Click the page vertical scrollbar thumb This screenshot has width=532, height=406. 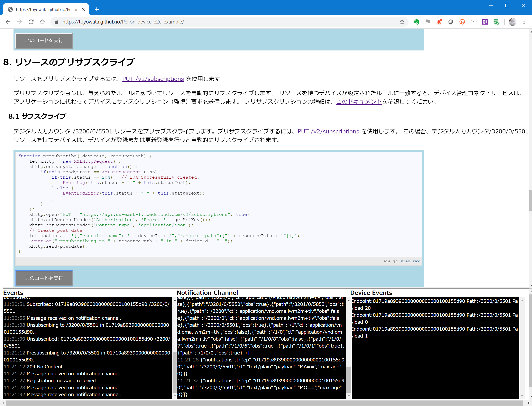pyautogui.click(x=530, y=200)
